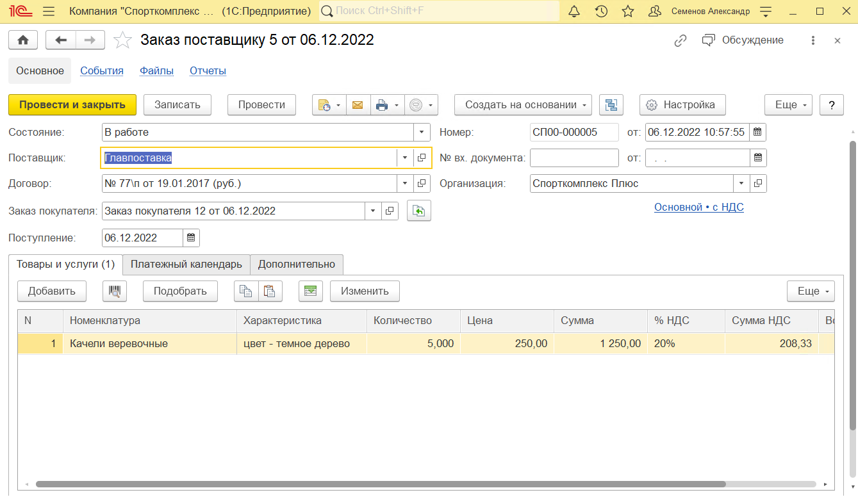Open the Обсуждение discussion panel
The width and height of the screenshot is (858, 504).
(x=743, y=40)
